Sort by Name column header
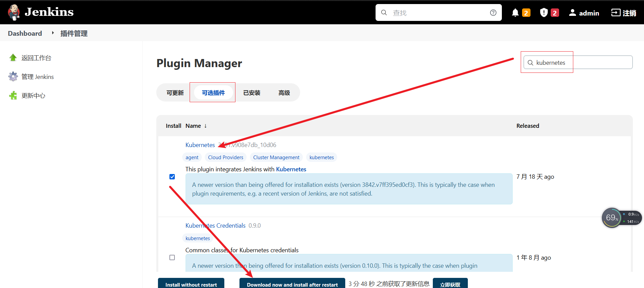 tap(196, 126)
